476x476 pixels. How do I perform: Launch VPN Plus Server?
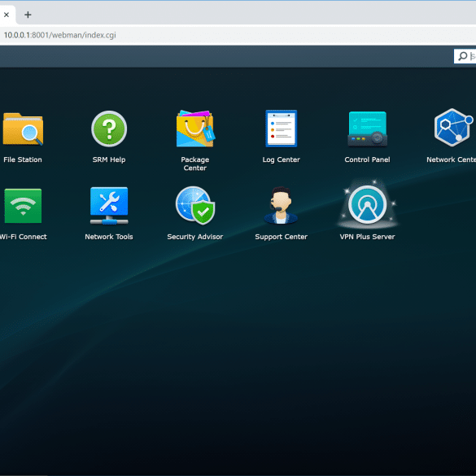[x=367, y=205]
